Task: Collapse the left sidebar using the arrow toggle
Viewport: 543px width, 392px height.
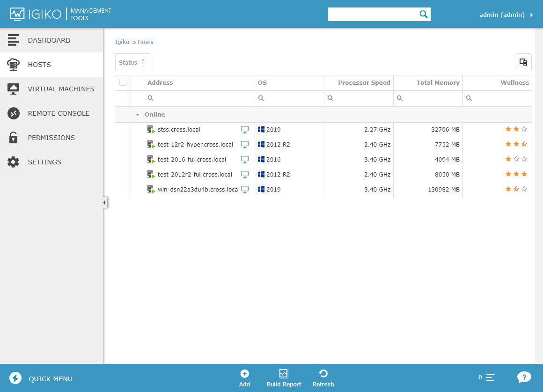Action: pos(104,202)
